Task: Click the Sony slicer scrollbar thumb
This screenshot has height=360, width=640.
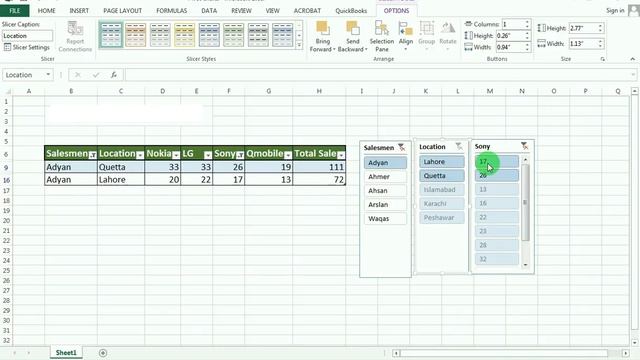Action: [x=525, y=203]
